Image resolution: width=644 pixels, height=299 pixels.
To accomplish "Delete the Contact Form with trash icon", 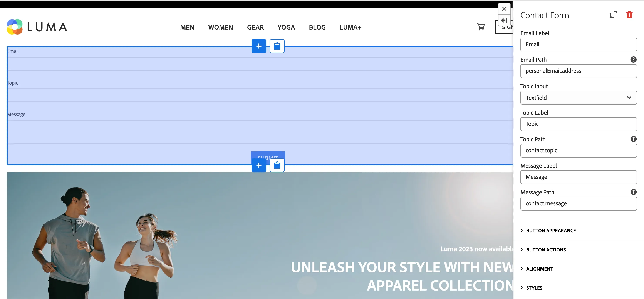I will pos(629,15).
